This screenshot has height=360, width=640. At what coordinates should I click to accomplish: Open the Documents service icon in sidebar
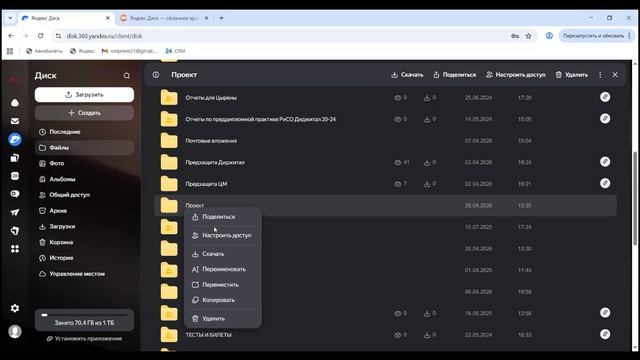point(15,158)
